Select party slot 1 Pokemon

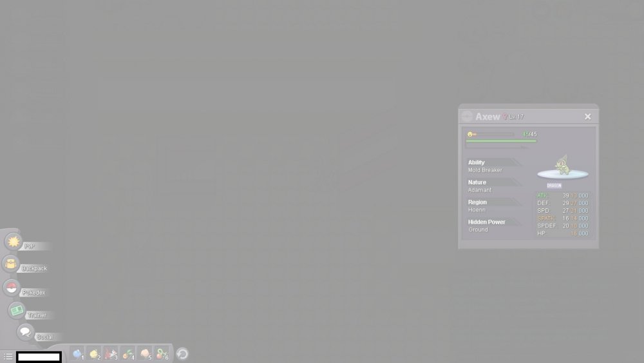pyautogui.click(x=77, y=353)
